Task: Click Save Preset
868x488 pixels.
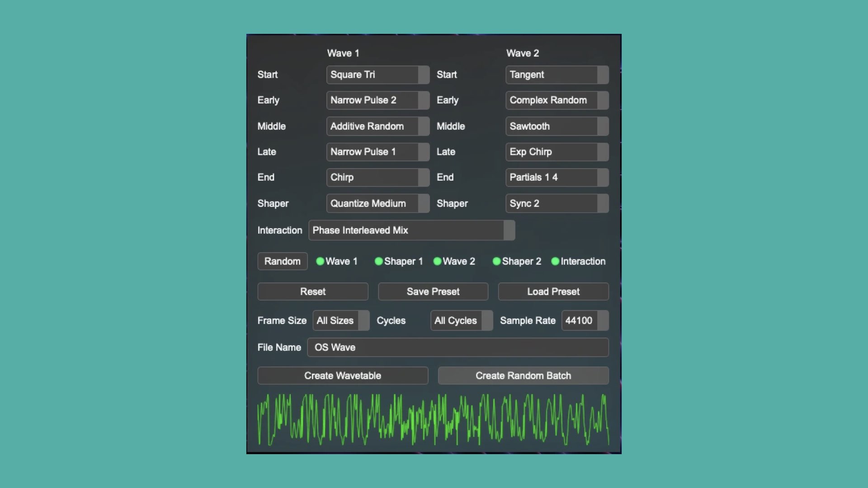Action: (x=433, y=291)
